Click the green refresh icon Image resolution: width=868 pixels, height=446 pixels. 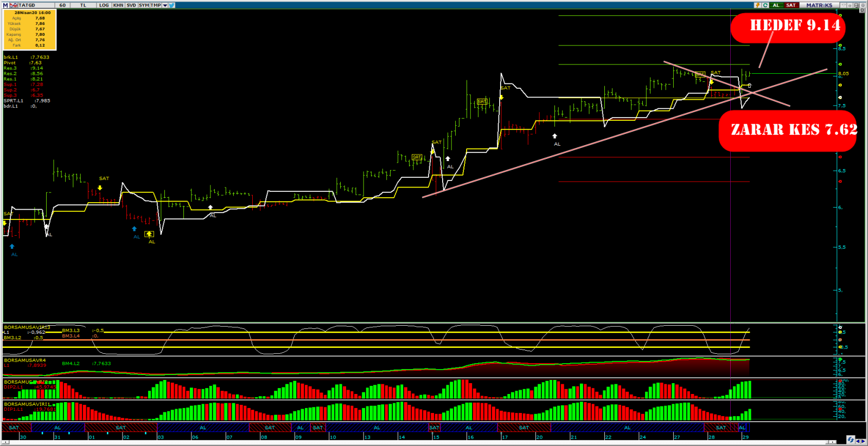[765, 5]
